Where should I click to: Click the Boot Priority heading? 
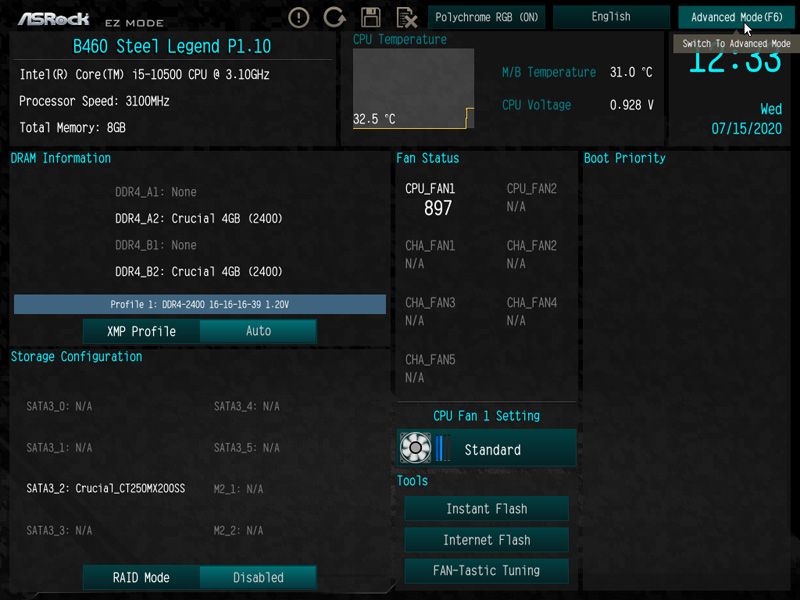click(624, 158)
